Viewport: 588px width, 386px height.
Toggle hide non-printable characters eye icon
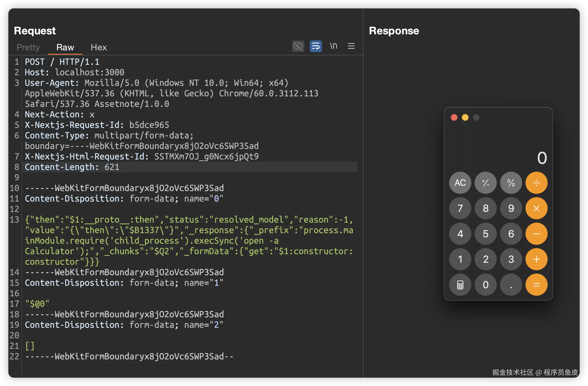298,46
